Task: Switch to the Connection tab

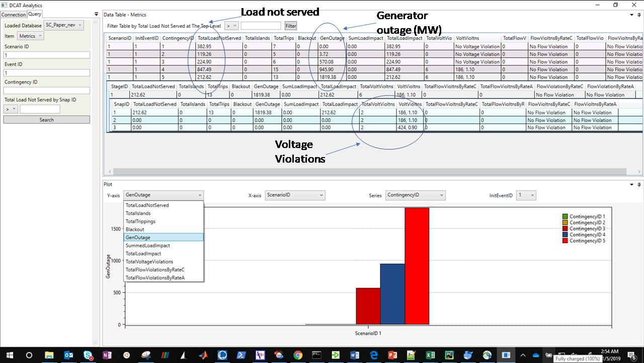Action: pyautogui.click(x=14, y=15)
